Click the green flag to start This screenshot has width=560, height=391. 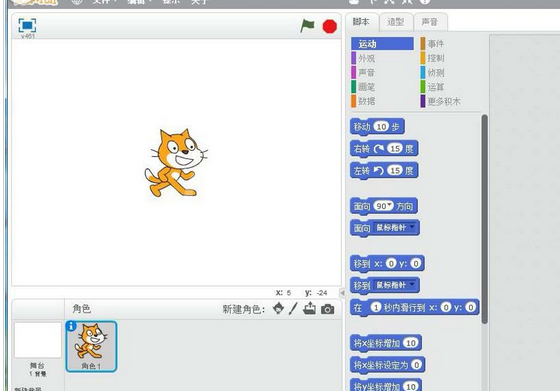[x=307, y=26]
